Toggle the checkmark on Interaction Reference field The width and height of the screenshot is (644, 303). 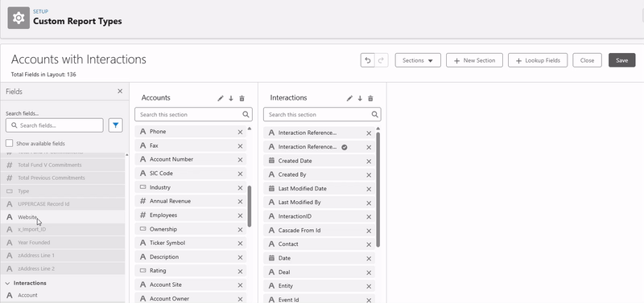tap(345, 147)
